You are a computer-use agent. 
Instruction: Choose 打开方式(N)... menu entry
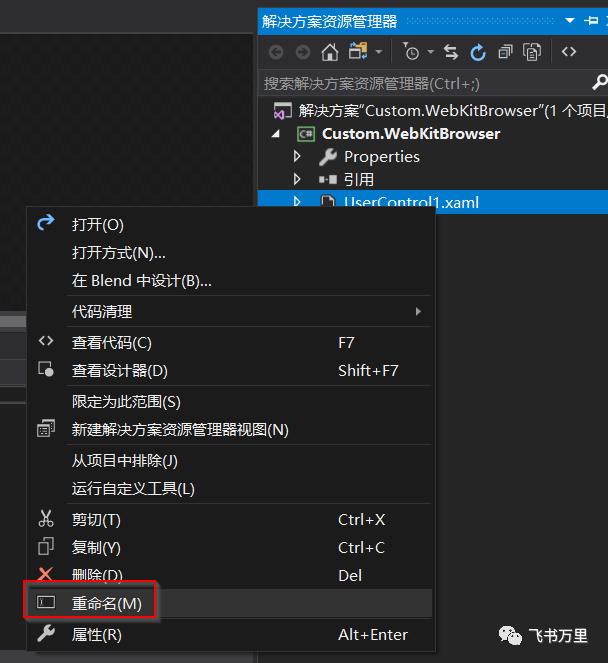(229, 253)
